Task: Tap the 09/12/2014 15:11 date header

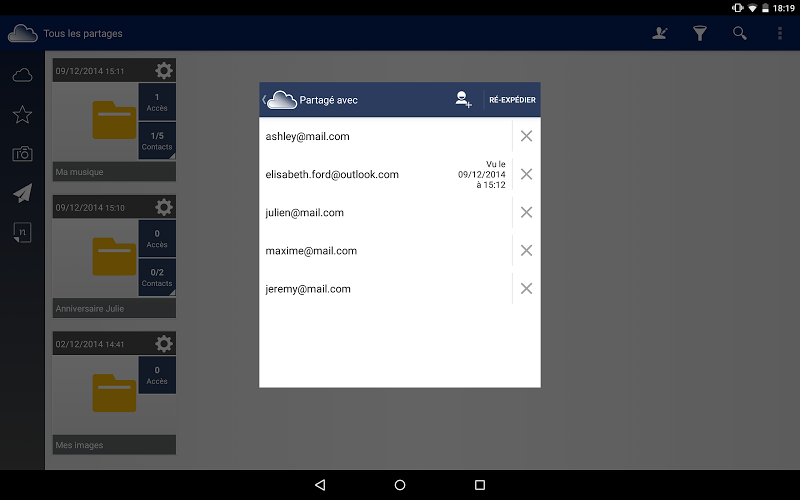Action: point(90,71)
